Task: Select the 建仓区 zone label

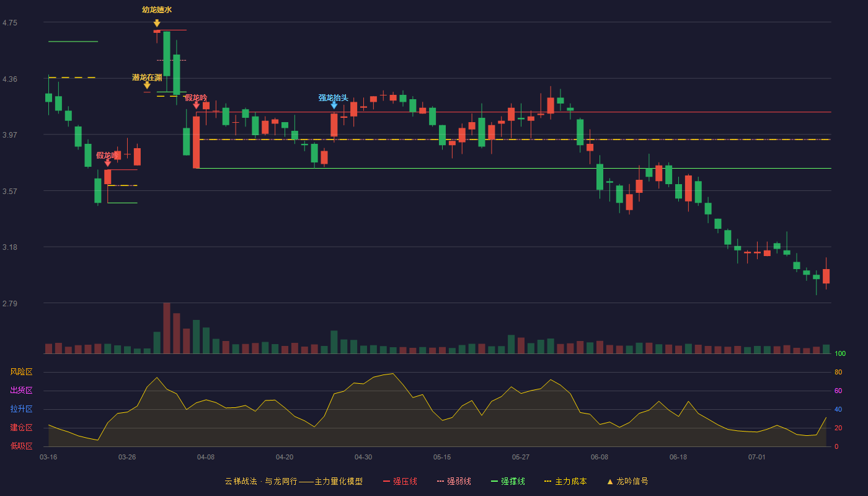Action: [x=21, y=428]
